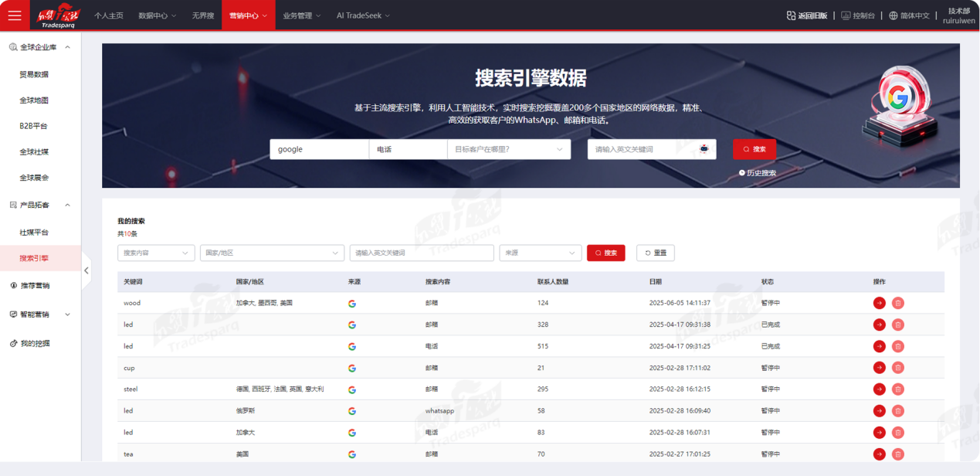
Task: Click the robot AI keyword icon
Action: coord(704,149)
